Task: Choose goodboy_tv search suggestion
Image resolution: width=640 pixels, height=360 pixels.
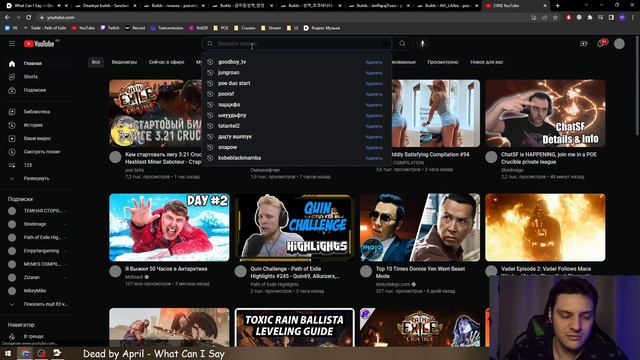Action: [232, 62]
